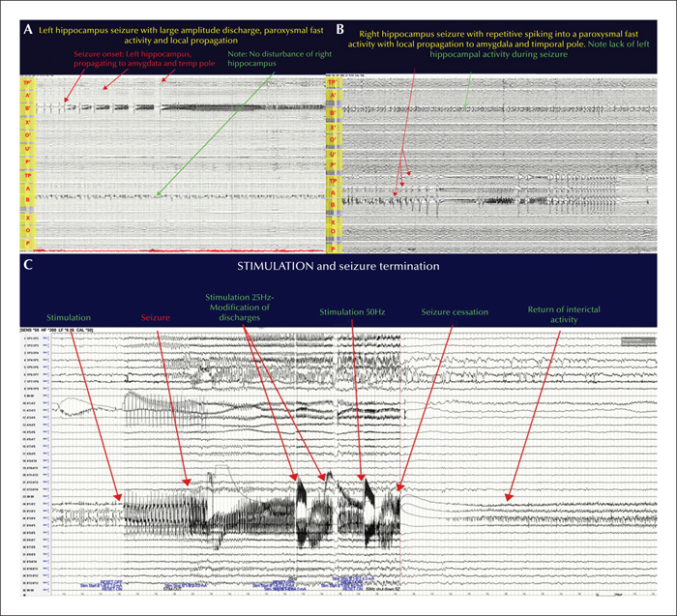Viewport: 677px width, 616px height.
Task: Click the blue 'RESET OFF' annotation near trace start
Action: click(112, 582)
